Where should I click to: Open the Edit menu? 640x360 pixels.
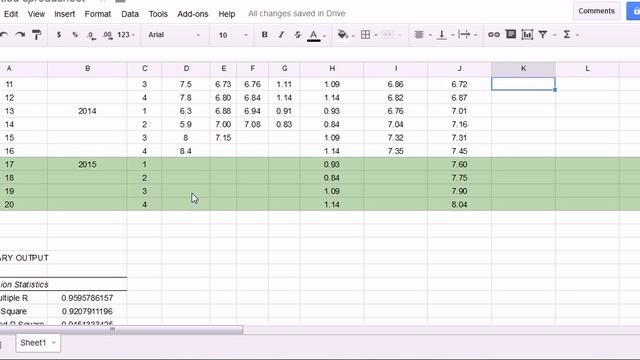tap(11, 14)
